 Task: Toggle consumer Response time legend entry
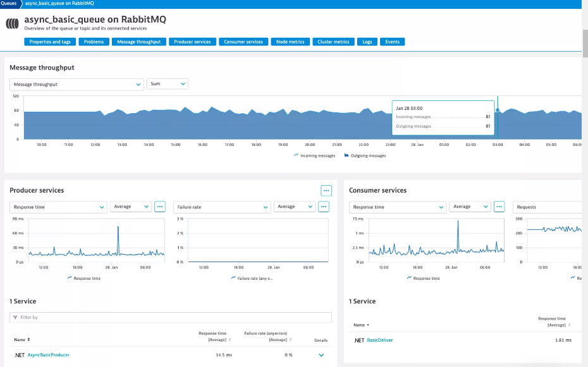point(424,278)
